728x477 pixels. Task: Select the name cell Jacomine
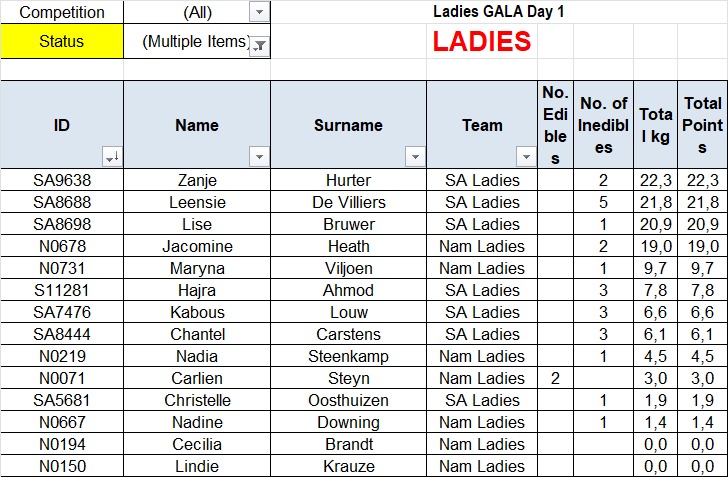point(197,246)
